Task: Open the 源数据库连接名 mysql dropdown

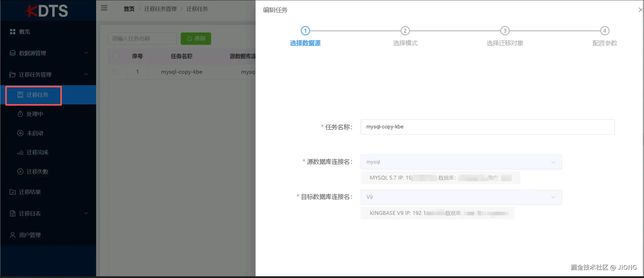Action: [461, 162]
